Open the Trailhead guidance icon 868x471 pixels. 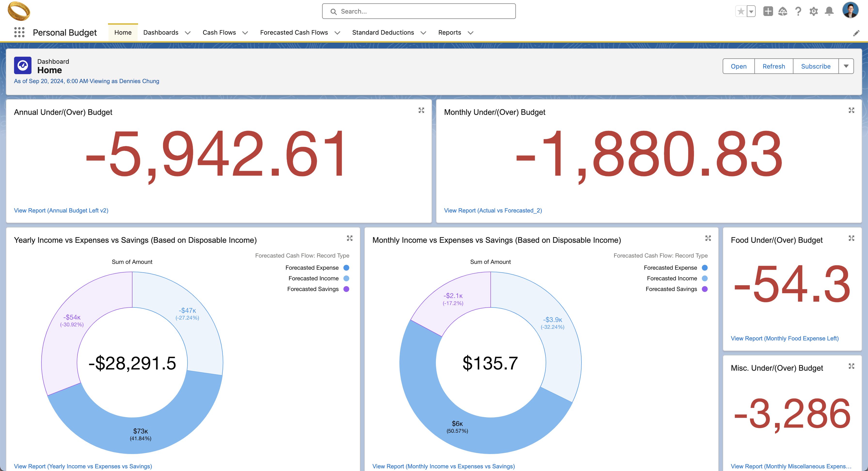click(783, 11)
